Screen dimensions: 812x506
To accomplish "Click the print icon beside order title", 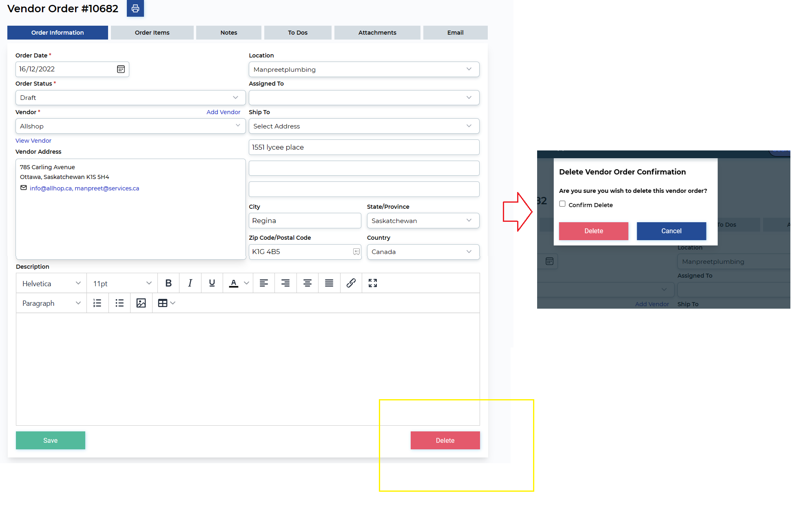I will [135, 9].
